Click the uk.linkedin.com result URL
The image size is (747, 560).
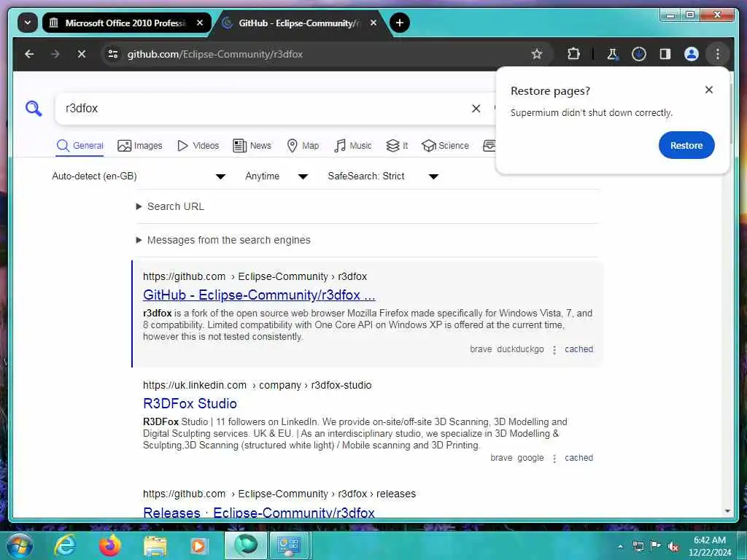tap(258, 385)
